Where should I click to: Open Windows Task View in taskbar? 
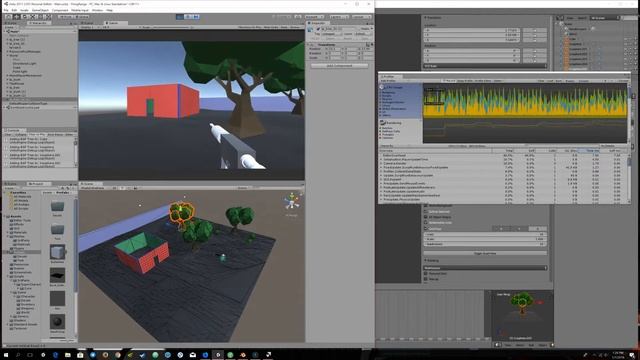tap(30, 355)
